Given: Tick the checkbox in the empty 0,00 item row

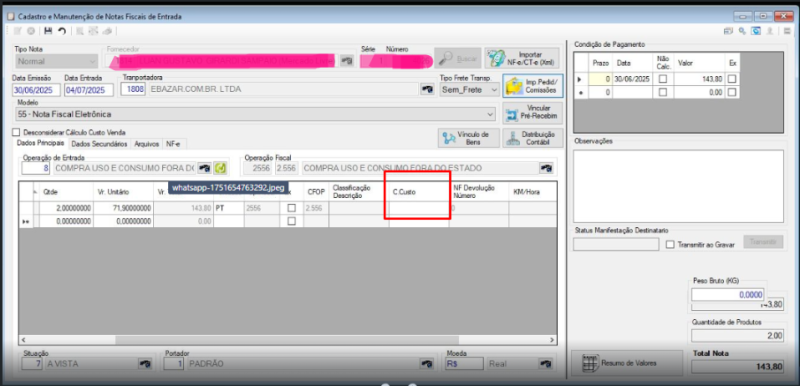Looking at the screenshot, I should click(x=292, y=221).
